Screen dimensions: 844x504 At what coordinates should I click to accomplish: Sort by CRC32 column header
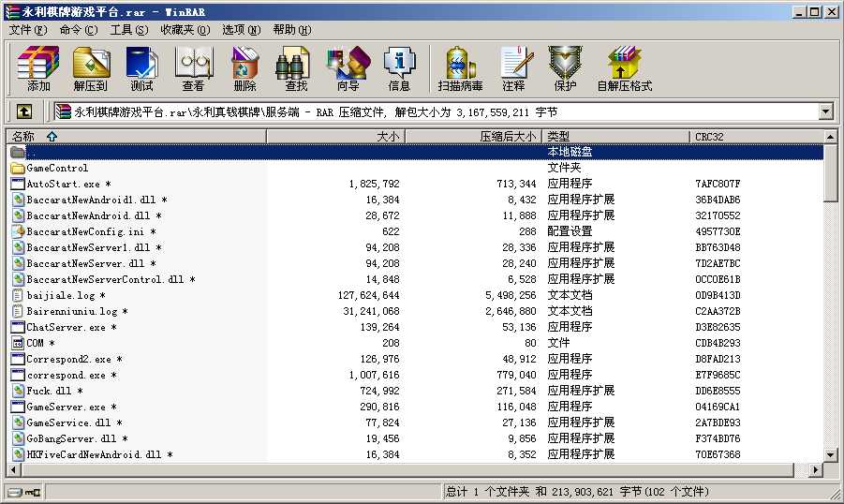coord(756,136)
